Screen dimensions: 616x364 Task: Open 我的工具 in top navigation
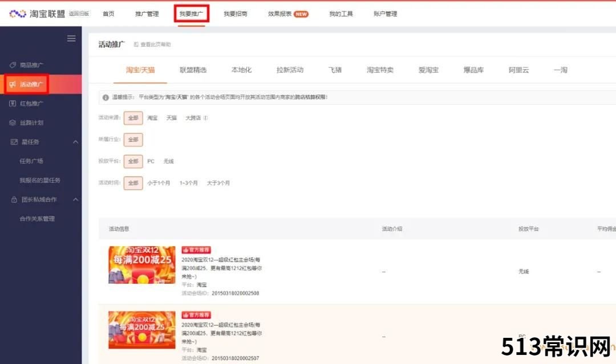341,14
